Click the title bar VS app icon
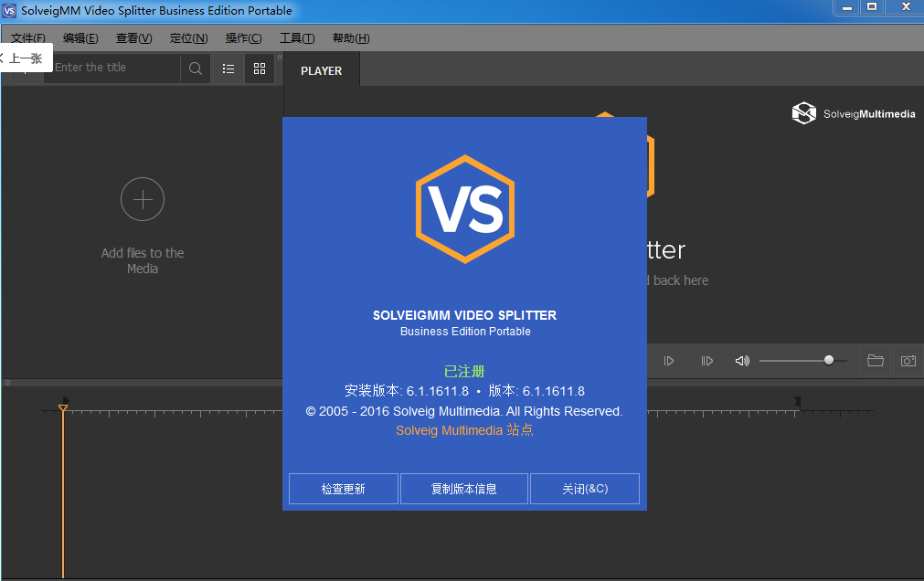Screen dimensions: 924x581 point(9,11)
